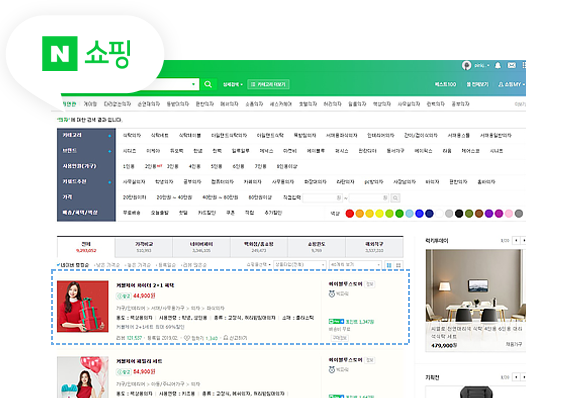Pick the brown color swatch
This screenshot has width=575, height=418.
(x=479, y=213)
